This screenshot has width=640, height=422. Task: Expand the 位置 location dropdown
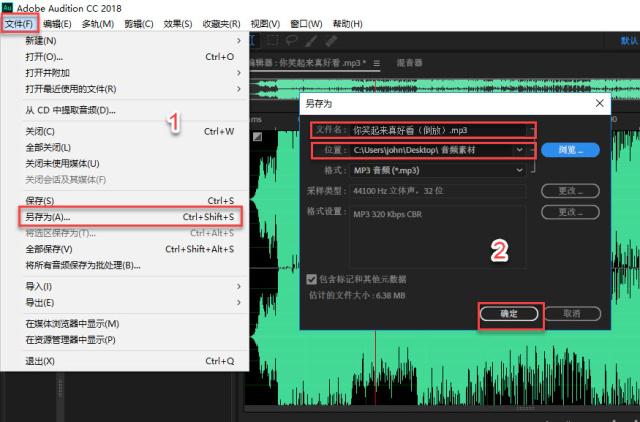pyautogui.click(x=519, y=150)
